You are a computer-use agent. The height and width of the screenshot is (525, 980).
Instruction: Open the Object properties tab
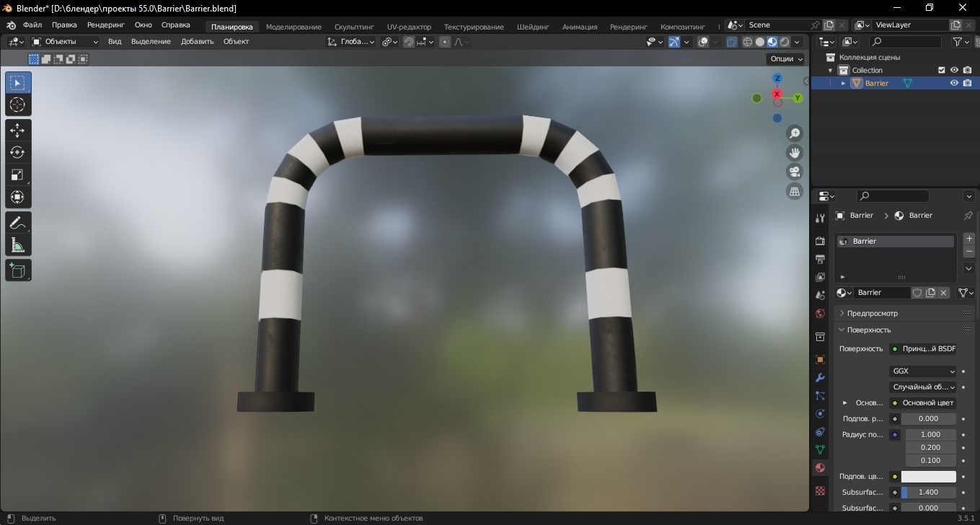(820, 359)
